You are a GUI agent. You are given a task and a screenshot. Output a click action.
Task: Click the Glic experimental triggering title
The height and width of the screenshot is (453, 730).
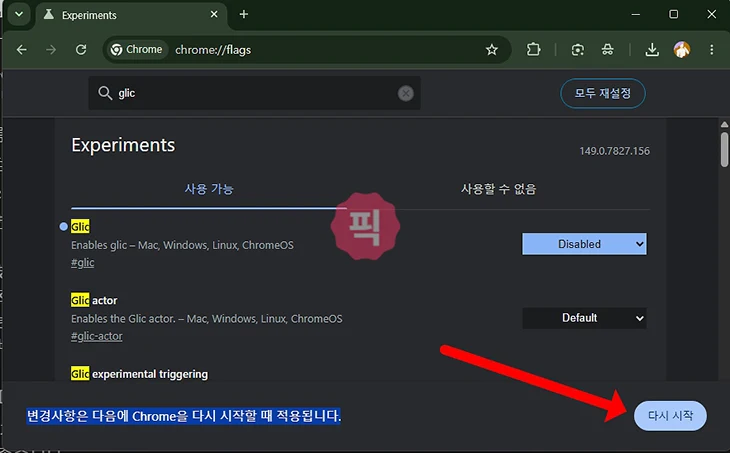pyautogui.click(x=139, y=374)
